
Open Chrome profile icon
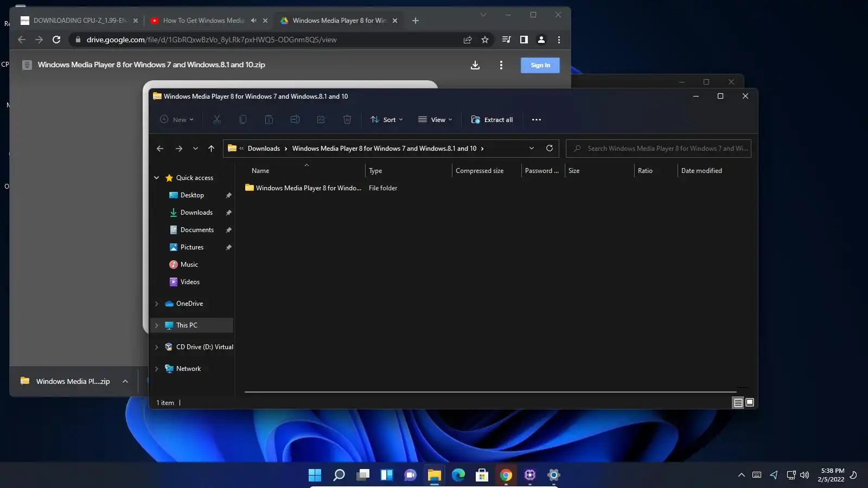click(x=541, y=40)
